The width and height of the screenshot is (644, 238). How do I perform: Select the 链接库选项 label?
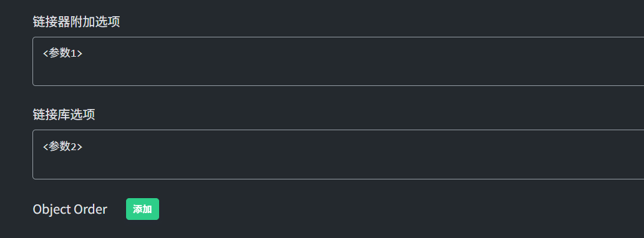point(64,115)
